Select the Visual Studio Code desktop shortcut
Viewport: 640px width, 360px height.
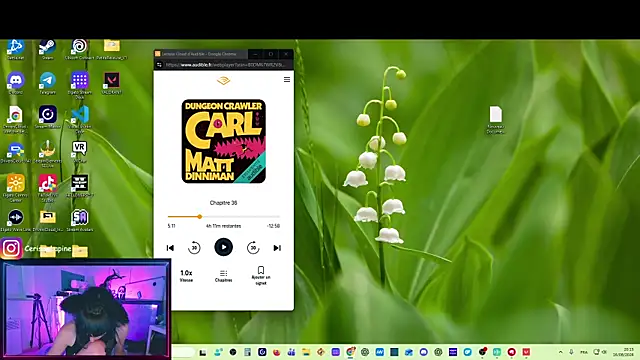click(80, 119)
